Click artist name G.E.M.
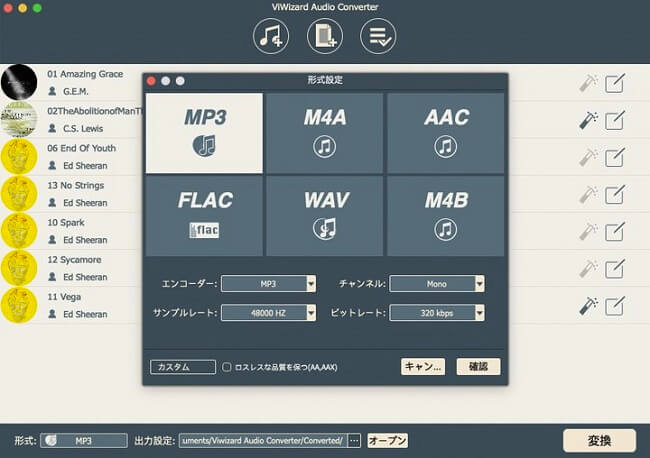 pos(75,91)
